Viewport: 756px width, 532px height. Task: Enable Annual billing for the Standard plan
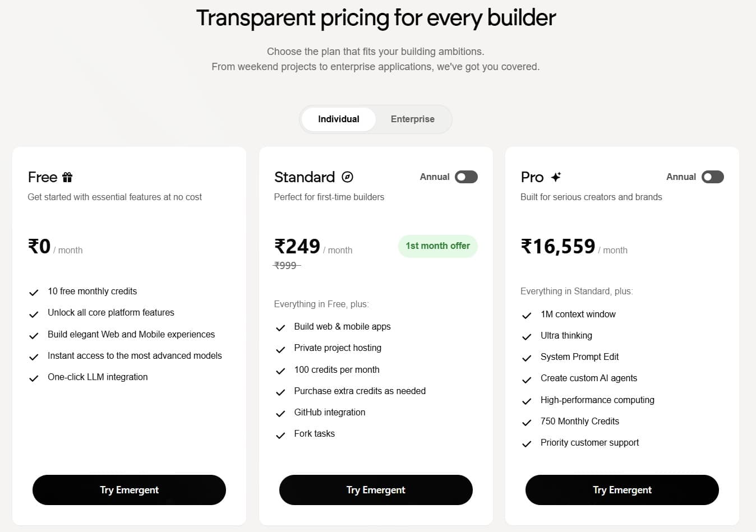[465, 177]
